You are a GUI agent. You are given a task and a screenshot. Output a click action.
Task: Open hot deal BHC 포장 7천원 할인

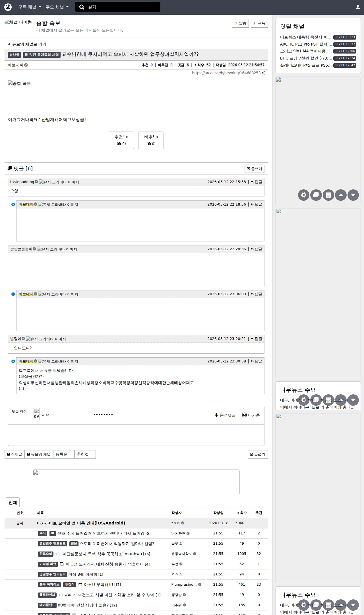306,58
